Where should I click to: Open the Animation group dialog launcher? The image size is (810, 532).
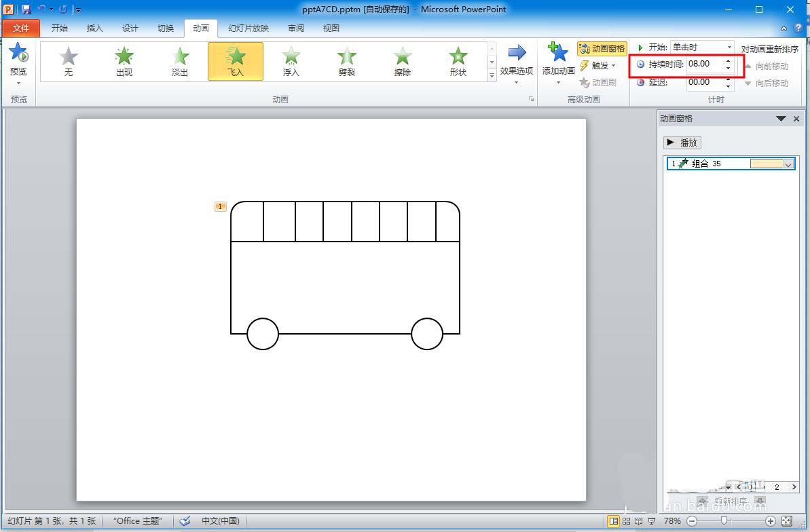pyautogui.click(x=531, y=99)
